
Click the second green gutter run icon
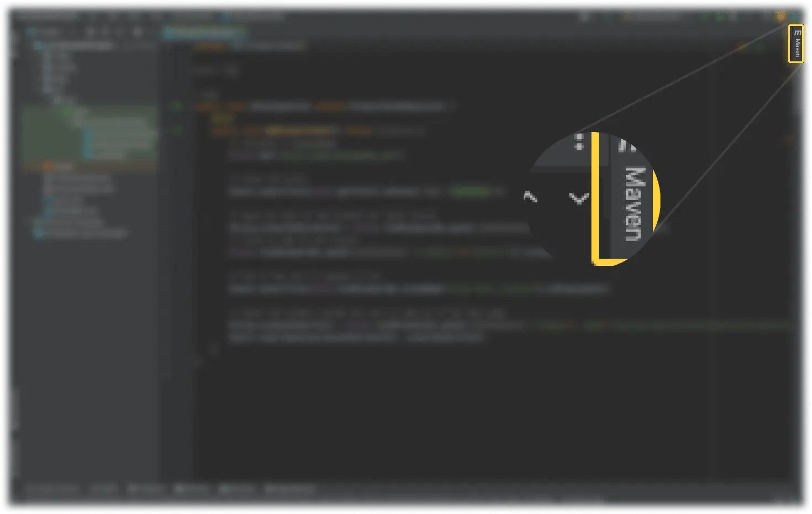click(177, 130)
